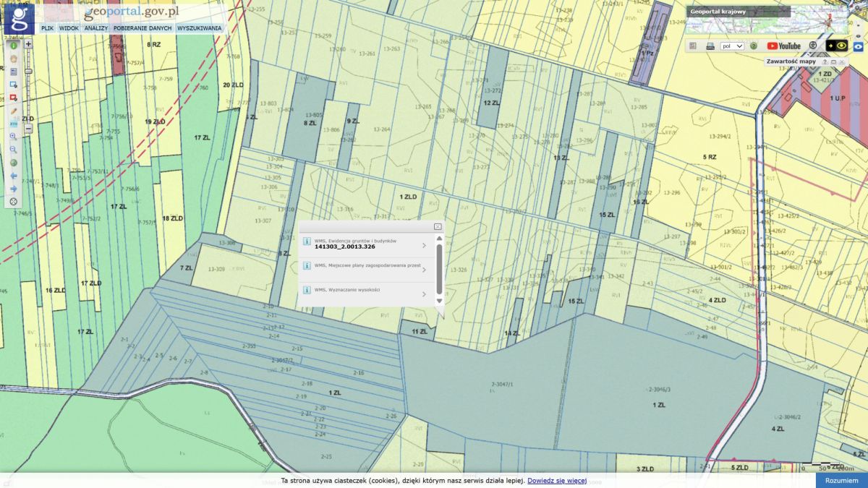Activate the green info identify tool

pos(13,45)
